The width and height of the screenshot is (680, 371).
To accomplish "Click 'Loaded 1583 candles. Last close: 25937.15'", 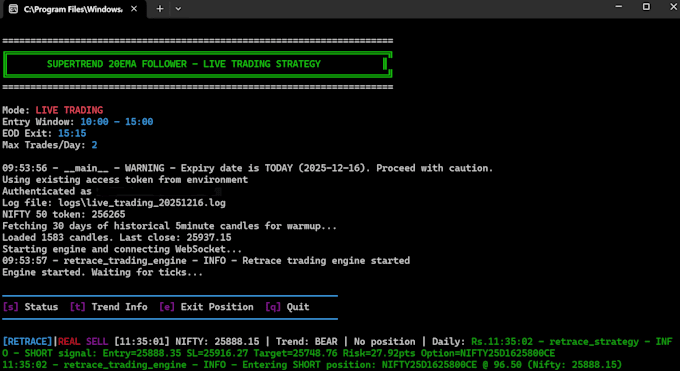I will click(x=117, y=237).
